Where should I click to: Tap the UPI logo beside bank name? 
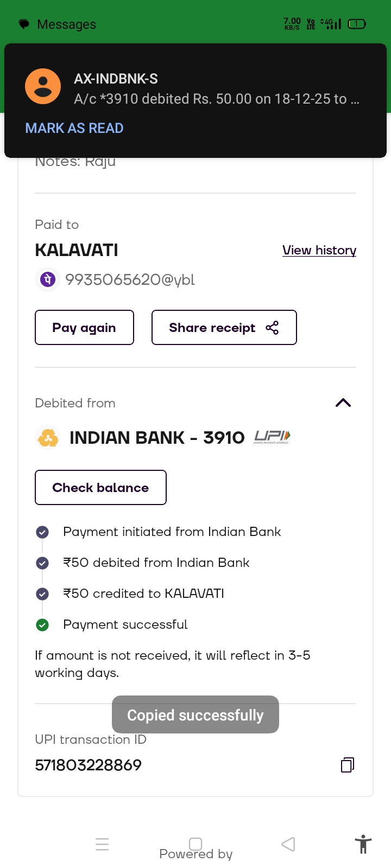(272, 437)
